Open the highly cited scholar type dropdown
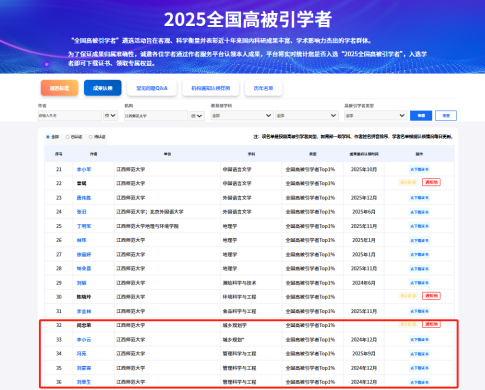The image size is (485, 390). pos(375,116)
